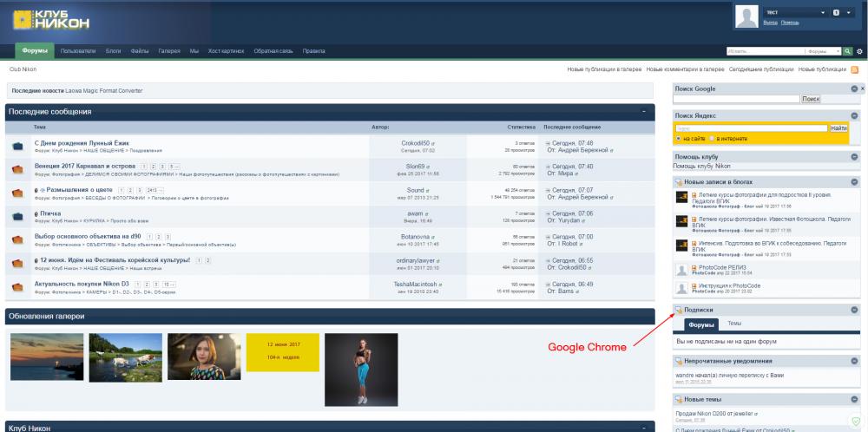The image size is (868, 432).
Task: Click the green shield icon bottom corner
Action: click(856, 422)
